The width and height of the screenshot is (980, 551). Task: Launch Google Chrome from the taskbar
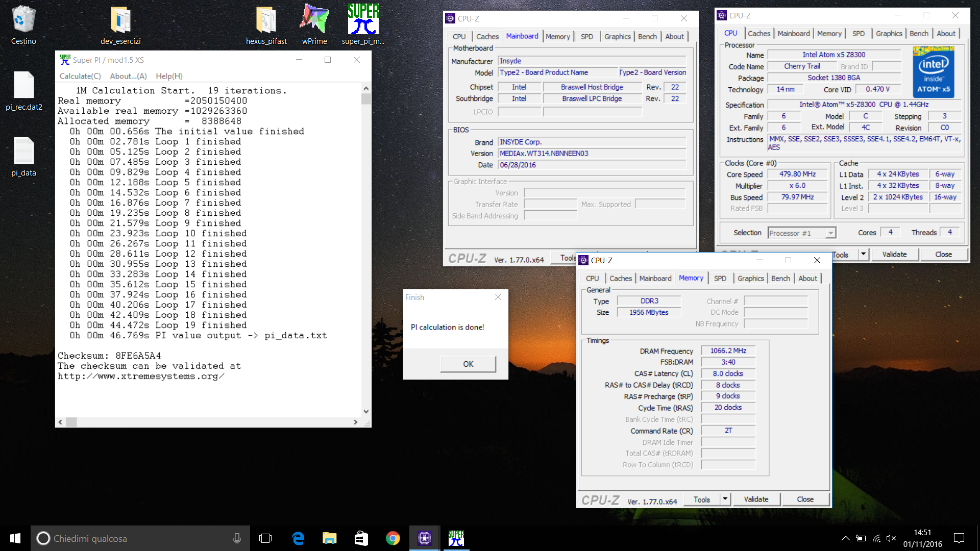tap(393, 538)
